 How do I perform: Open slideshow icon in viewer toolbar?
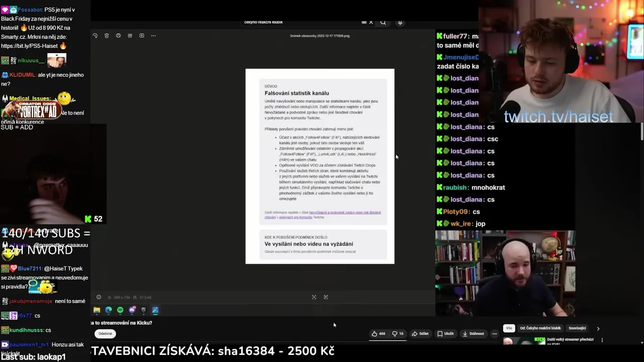141,36
